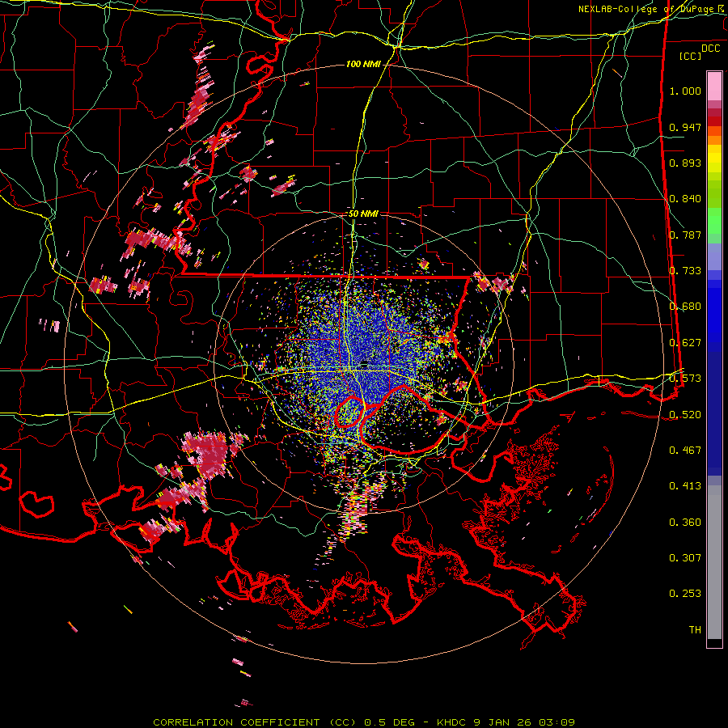Screen dimensions: 728x728
Task: Click the [CC] units label above the scale
Action: (x=691, y=56)
